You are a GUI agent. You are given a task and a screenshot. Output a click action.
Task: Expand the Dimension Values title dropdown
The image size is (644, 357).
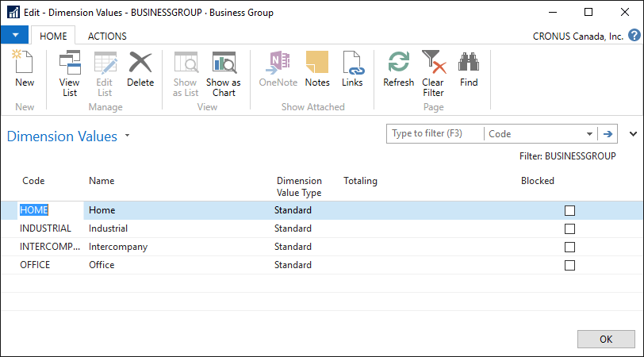coord(128,136)
